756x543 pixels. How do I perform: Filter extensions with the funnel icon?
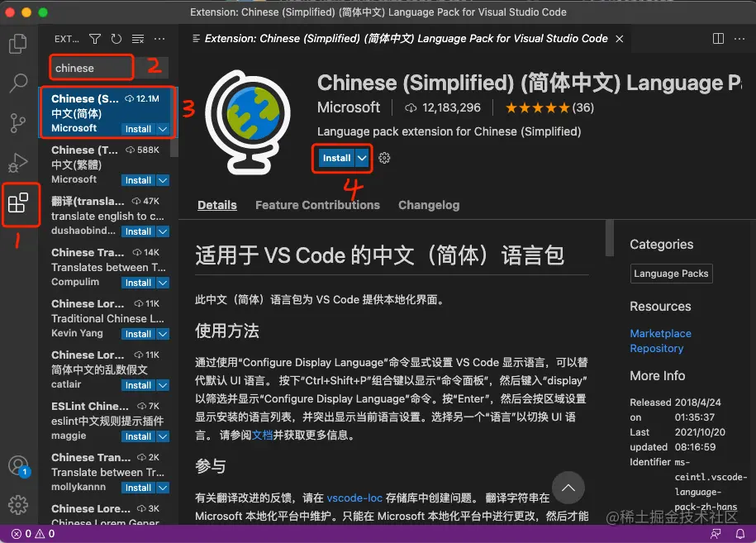click(x=95, y=39)
